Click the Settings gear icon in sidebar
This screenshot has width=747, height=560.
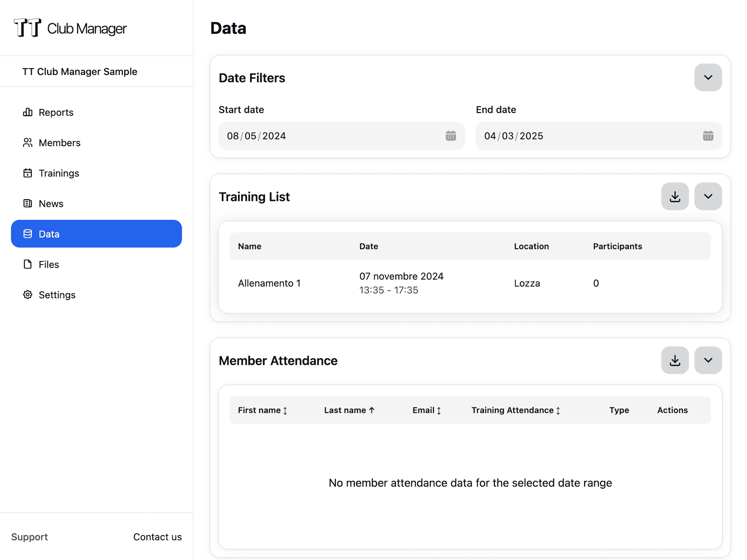(x=28, y=295)
